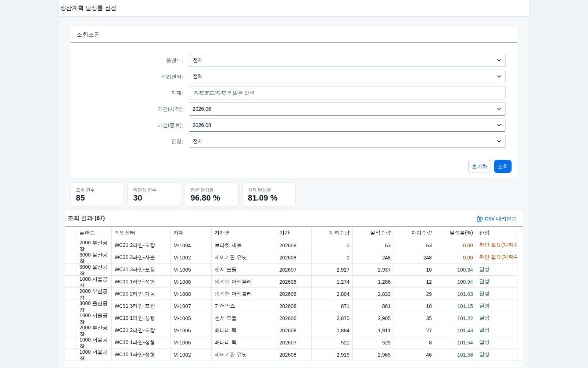
Task: Click the 브라켓 세트 material name
Action: pos(228,245)
